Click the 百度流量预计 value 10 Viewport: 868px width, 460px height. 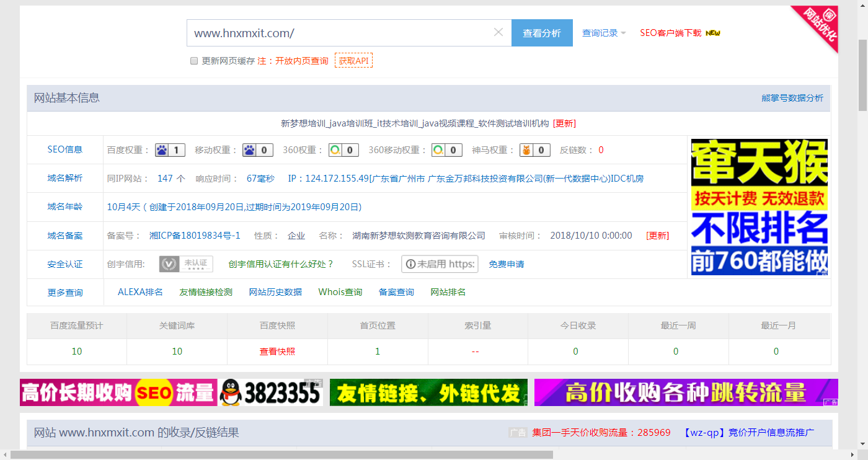click(77, 352)
